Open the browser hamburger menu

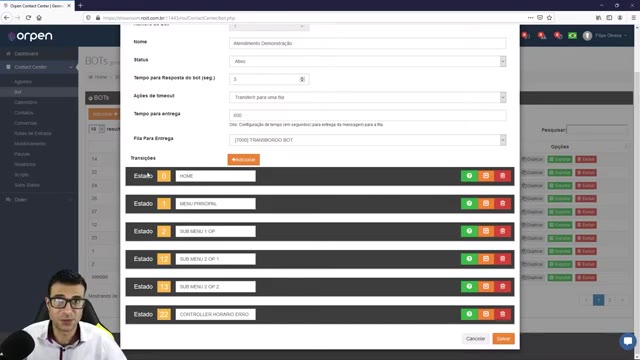tap(633, 18)
